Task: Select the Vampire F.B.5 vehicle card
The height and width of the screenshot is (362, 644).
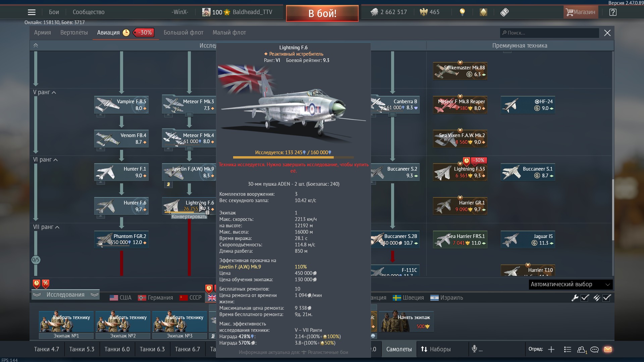Action: (121, 105)
